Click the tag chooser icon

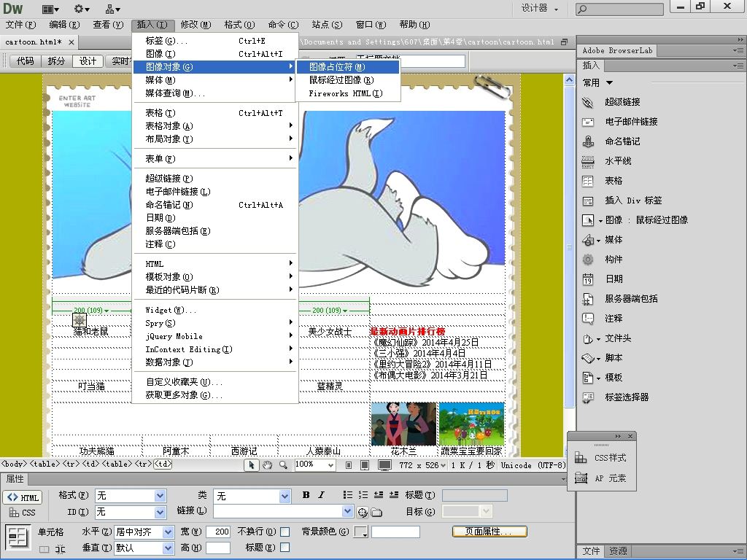588,397
